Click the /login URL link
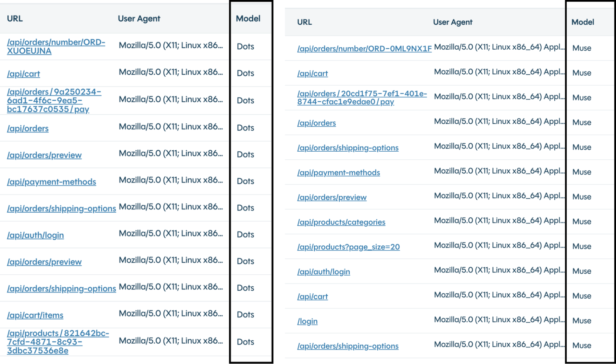The height and width of the screenshot is (364, 616). point(307,321)
